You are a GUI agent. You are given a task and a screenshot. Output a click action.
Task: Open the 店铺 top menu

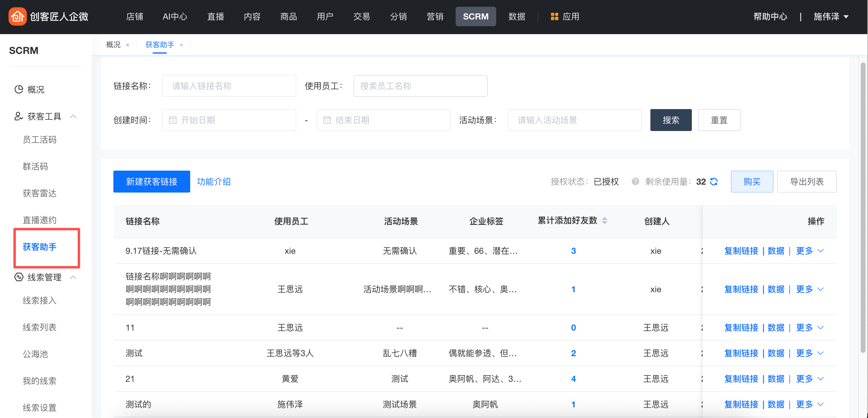click(134, 16)
